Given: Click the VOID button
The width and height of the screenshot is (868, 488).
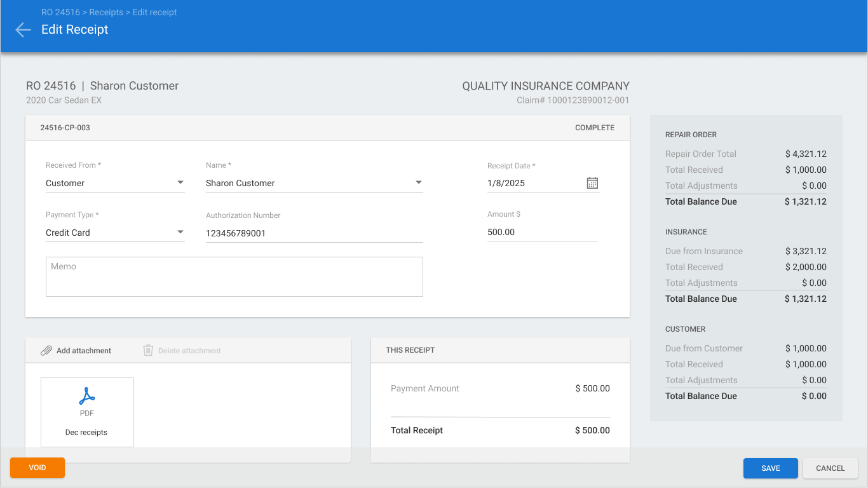Looking at the screenshot, I should [37, 468].
